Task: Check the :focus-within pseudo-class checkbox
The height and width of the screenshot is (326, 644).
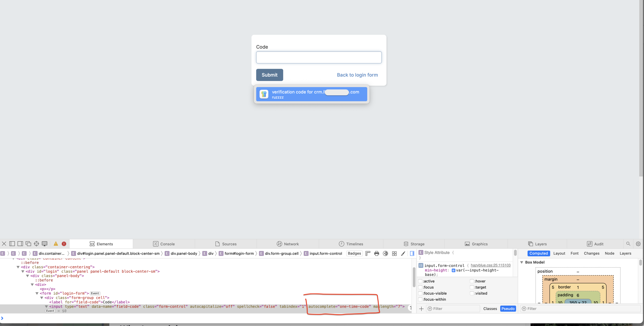Action: [x=420, y=299]
